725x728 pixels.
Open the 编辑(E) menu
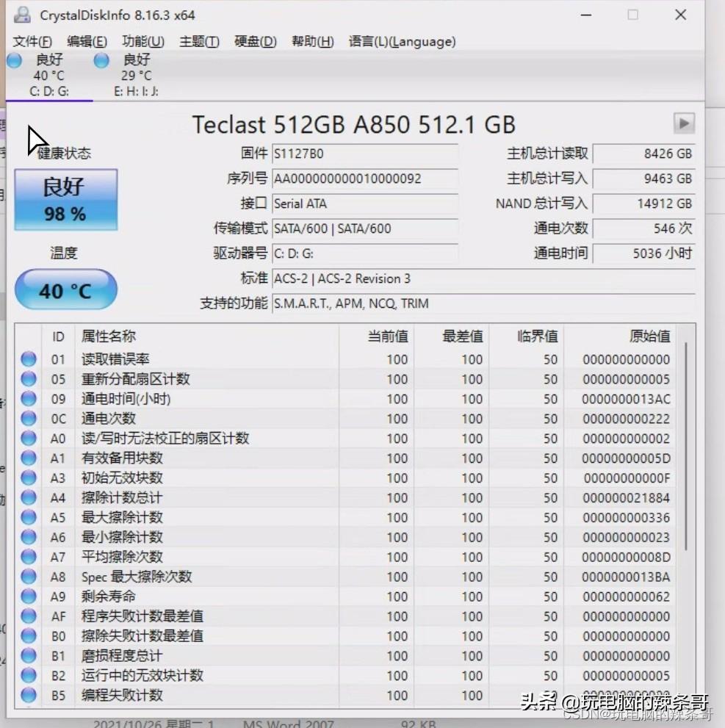pos(87,41)
